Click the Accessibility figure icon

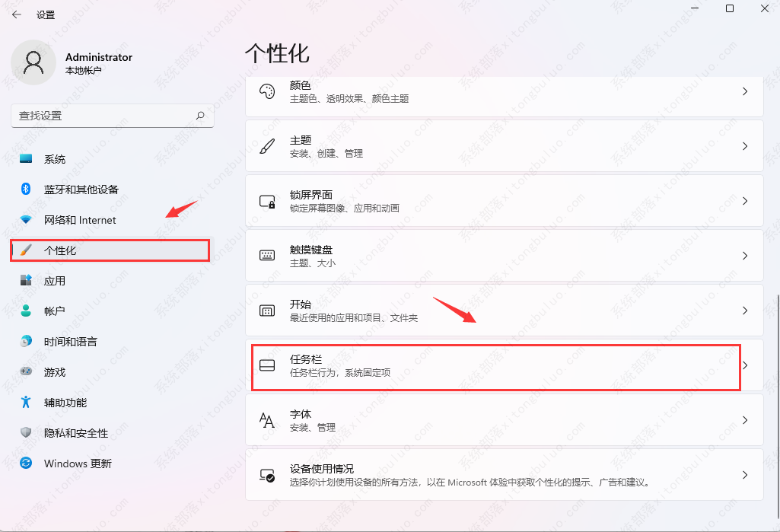coord(26,402)
